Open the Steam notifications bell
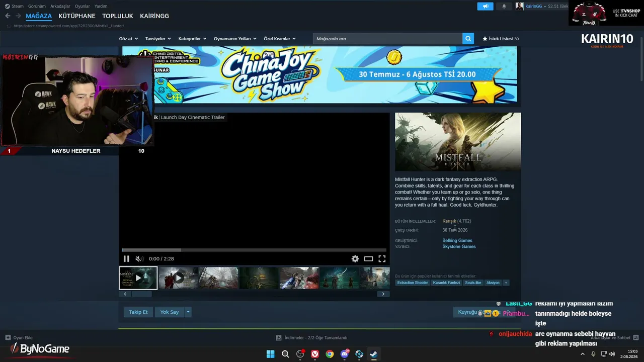The width and height of the screenshot is (644, 362). point(504,7)
